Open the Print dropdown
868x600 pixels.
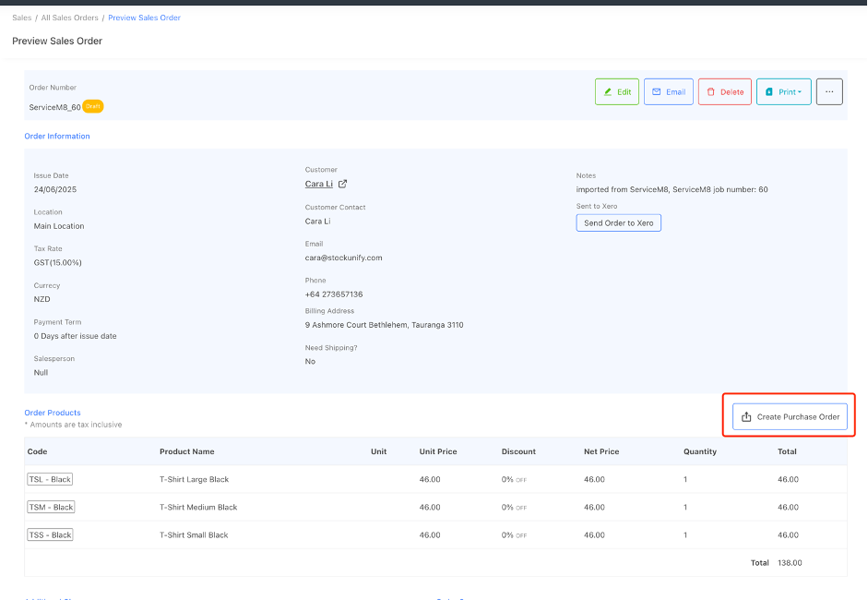783,92
